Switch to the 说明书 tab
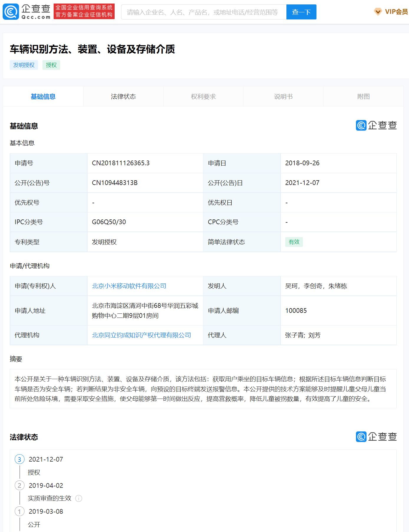The width and height of the screenshot is (409, 532). 283,96
